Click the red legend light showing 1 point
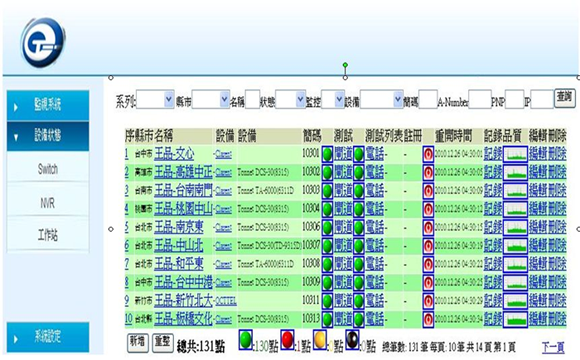Image resolution: width=580 pixels, height=360 pixels. pyautogui.click(x=287, y=339)
